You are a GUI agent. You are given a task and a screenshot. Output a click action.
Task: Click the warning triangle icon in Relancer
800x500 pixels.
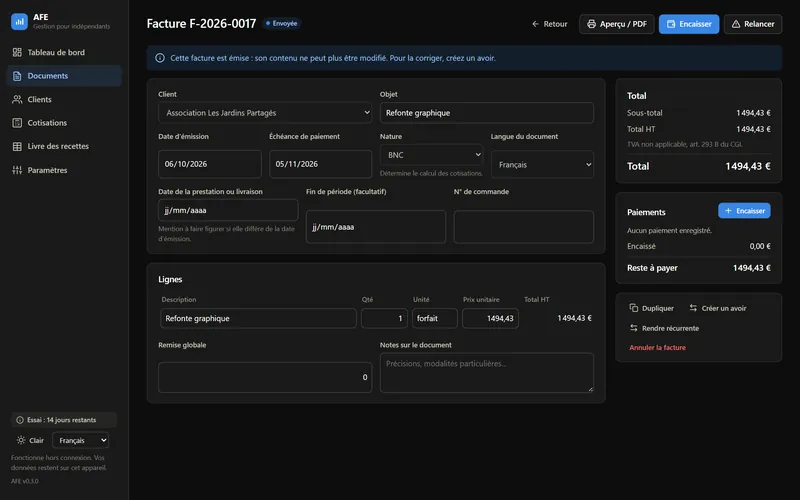pos(736,24)
